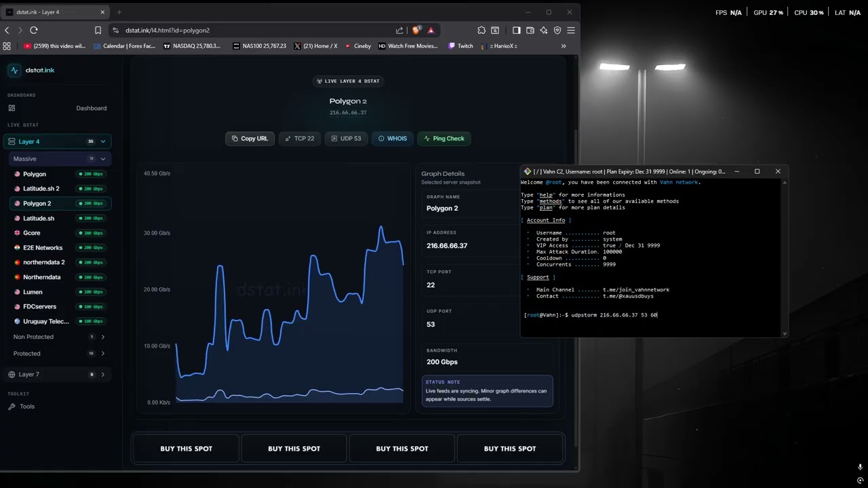Click the TCP 22 button
The height and width of the screenshot is (488, 868).
click(x=299, y=138)
